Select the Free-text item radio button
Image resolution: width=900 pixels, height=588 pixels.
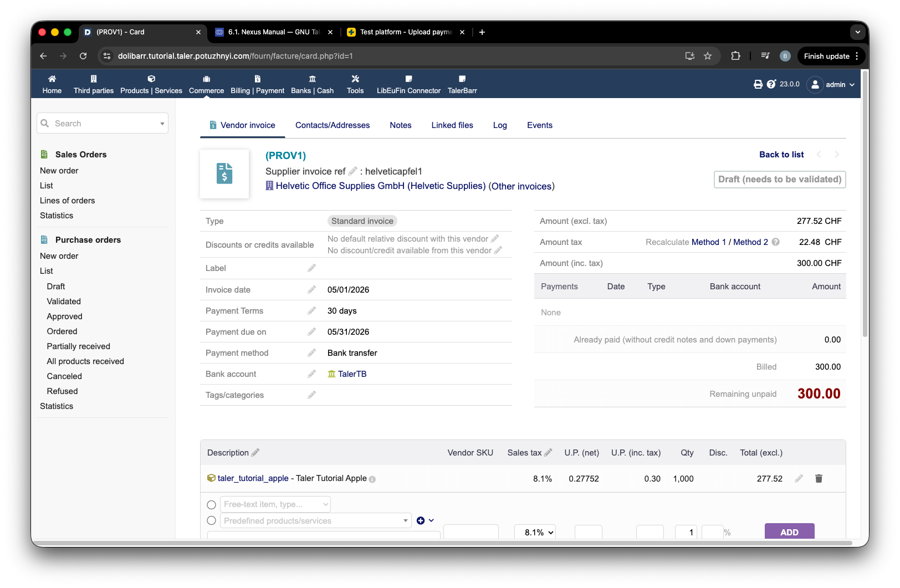click(x=211, y=505)
